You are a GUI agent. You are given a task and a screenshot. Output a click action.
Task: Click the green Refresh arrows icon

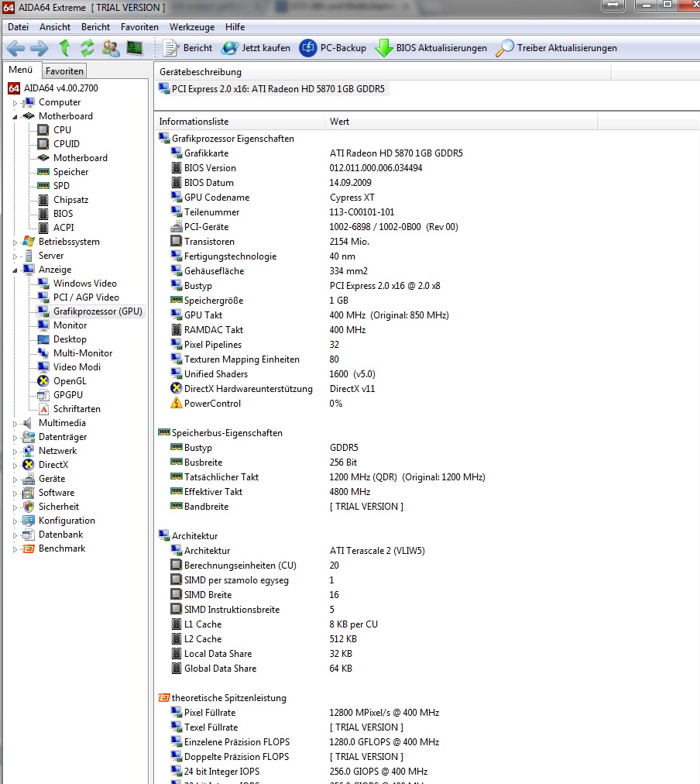(x=87, y=48)
